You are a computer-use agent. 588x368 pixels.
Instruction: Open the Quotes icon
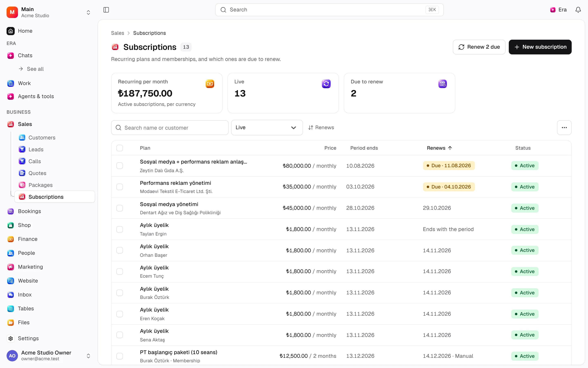(x=22, y=173)
